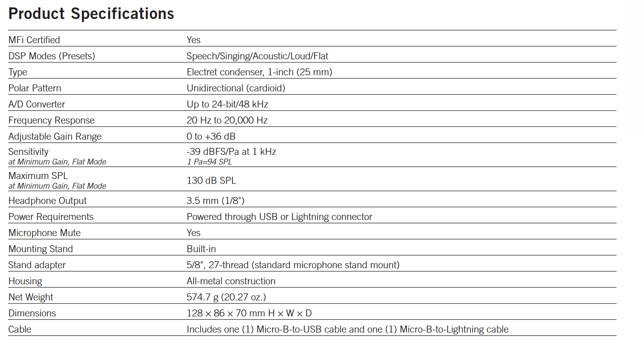This screenshot has height=353, width=644.
Task: Click the Headphone Output label
Action: coord(48,201)
